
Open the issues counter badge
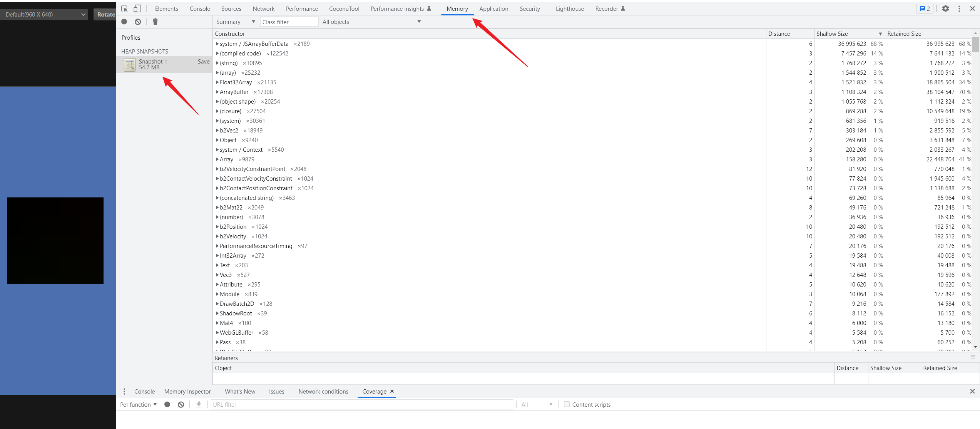925,8
